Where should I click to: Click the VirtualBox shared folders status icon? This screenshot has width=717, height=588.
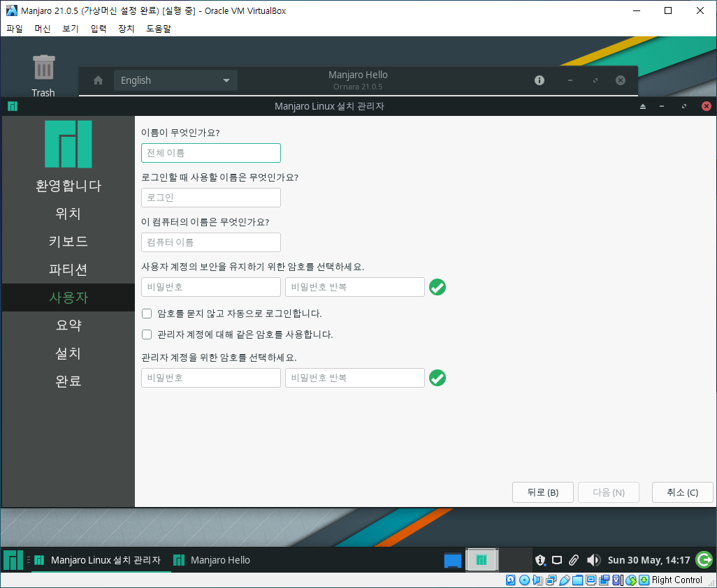[577, 580]
